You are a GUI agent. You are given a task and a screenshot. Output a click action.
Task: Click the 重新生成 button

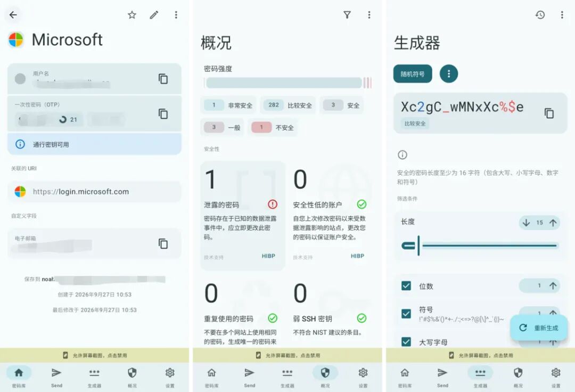pyautogui.click(x=539, y=328)
